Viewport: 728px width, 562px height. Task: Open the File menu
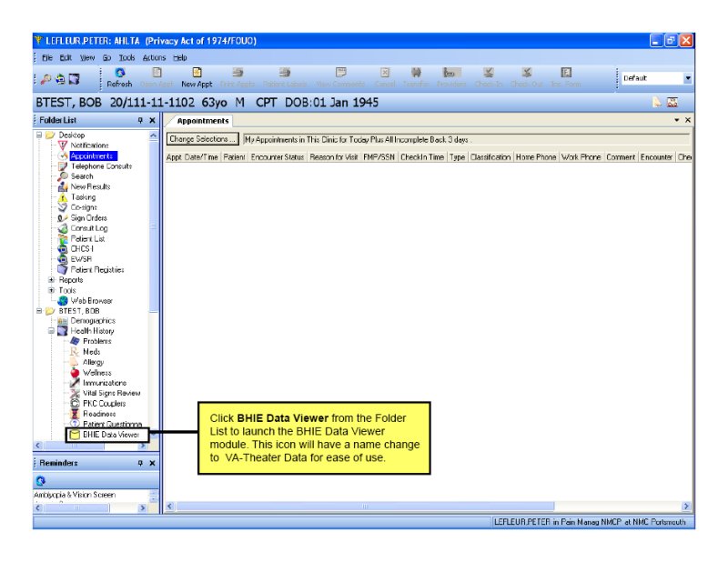pyautogui.click(x=47, y=57)
